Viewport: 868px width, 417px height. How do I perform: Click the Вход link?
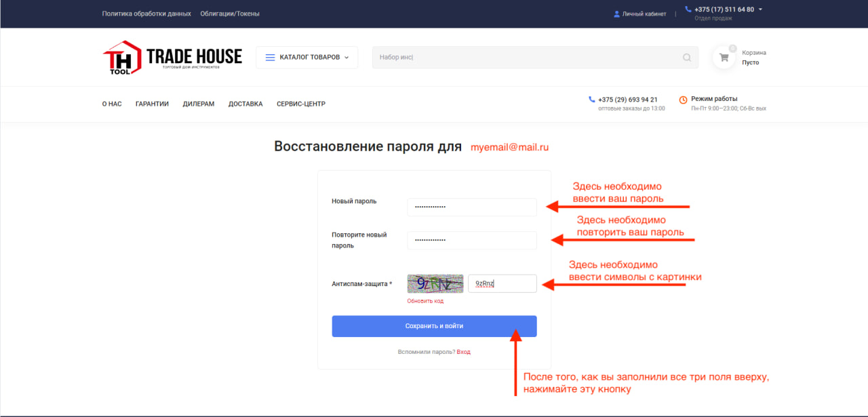[x=464, y=352]
